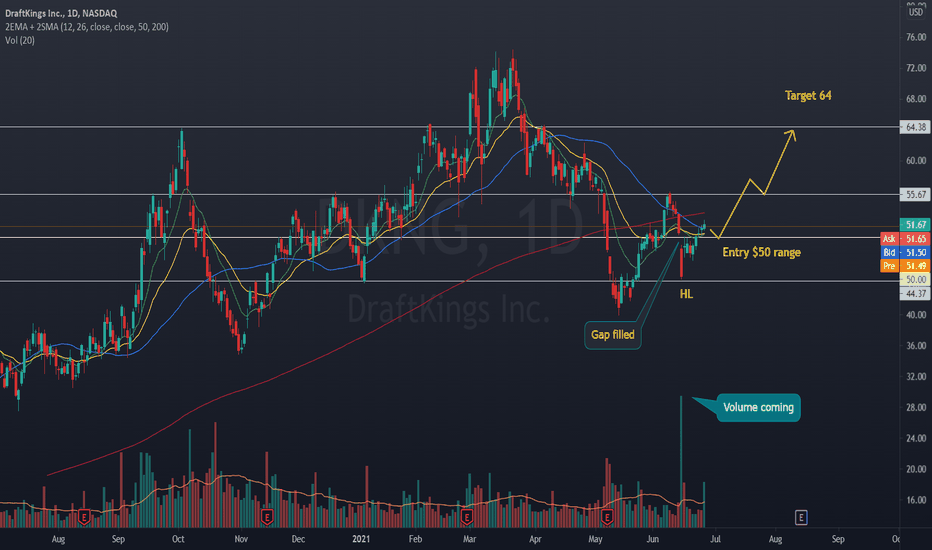The width and height of the screenshot is (932, 550).
Task: Click the Jul label on time axis
Action: 716,539
